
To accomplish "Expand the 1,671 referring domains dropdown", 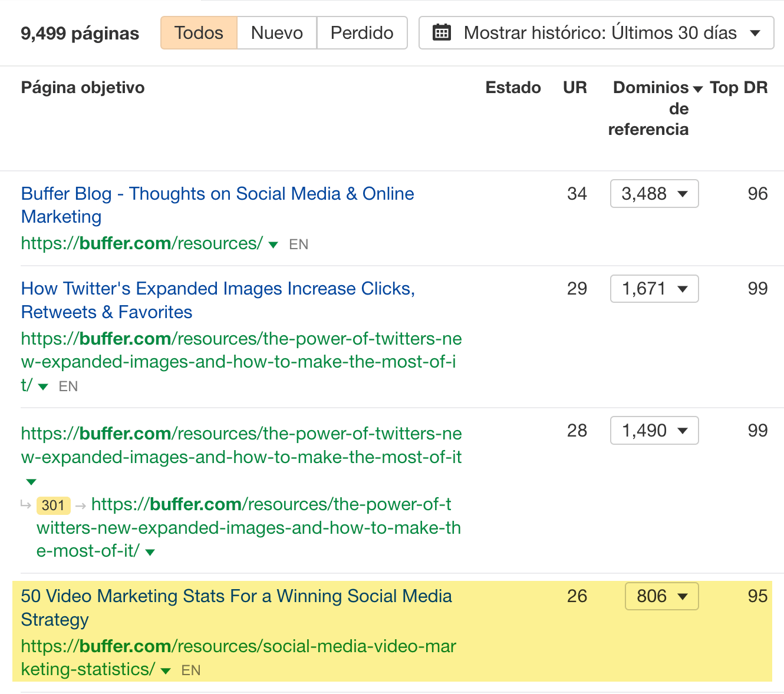I will (x=654, y=289).
